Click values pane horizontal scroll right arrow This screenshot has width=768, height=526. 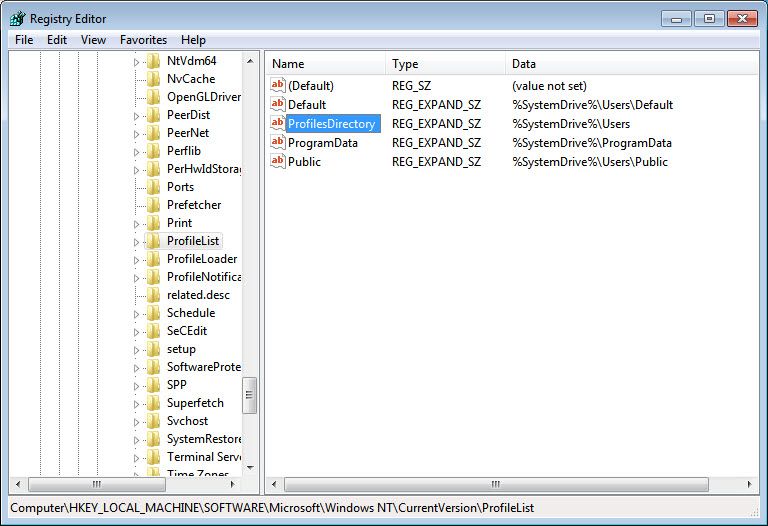pos(749,484)
